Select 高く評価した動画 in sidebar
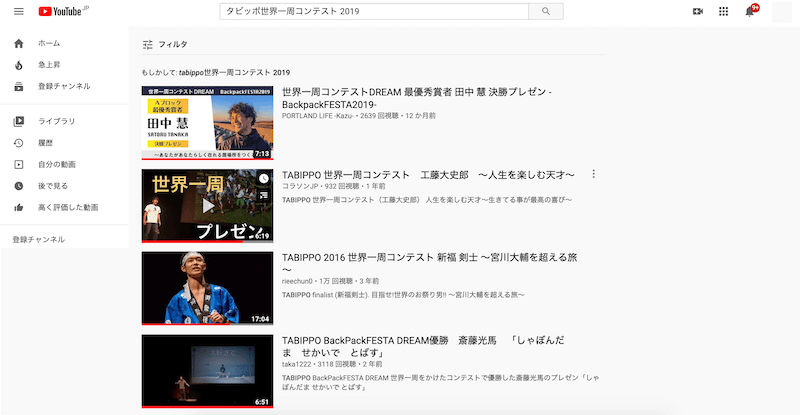The image size is (800, 415). pyautogui.click(x=68, y=207)
